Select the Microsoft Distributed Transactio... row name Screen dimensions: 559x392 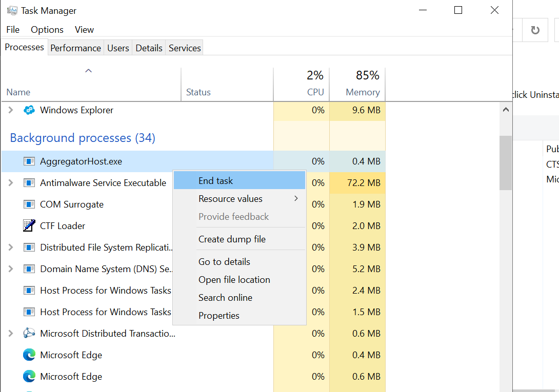(x=108, y=333)
